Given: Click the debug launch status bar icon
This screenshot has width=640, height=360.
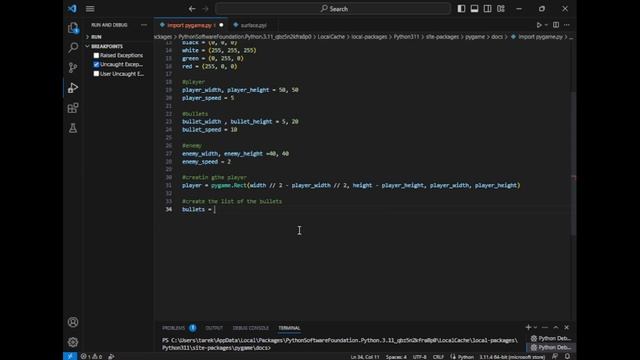Looking at the screenshot, I should pos(111,356).
